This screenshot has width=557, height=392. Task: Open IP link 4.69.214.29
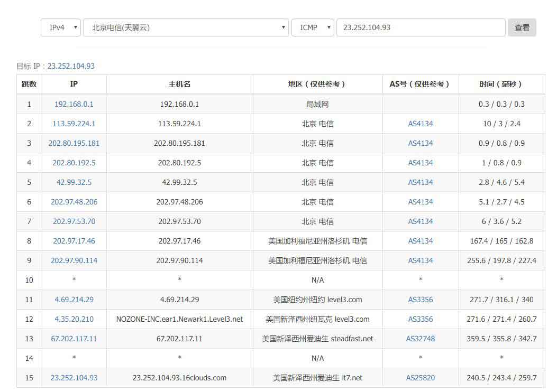tap(74, 300)
